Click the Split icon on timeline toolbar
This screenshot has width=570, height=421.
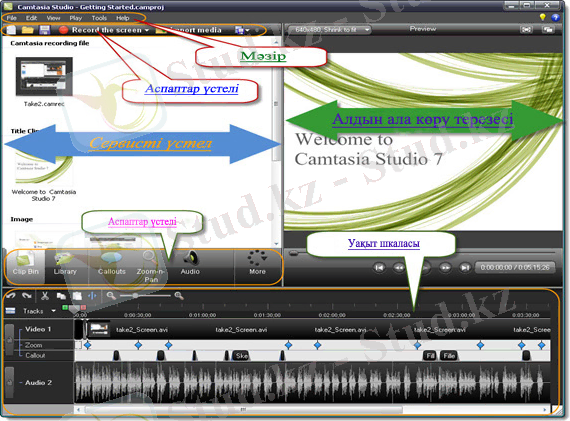pyautogui.click(x=92, y=296)
